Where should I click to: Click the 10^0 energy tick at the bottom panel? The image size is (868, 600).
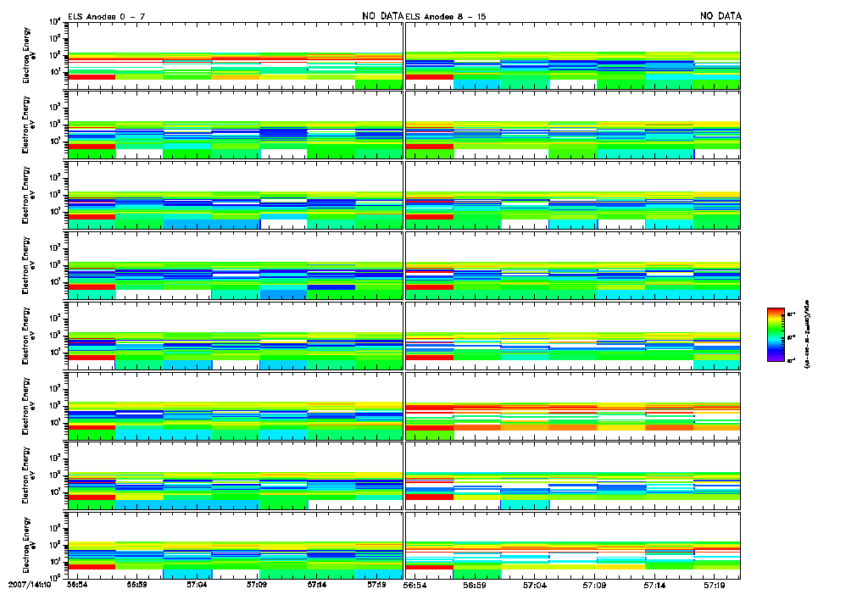click(55, 576)
